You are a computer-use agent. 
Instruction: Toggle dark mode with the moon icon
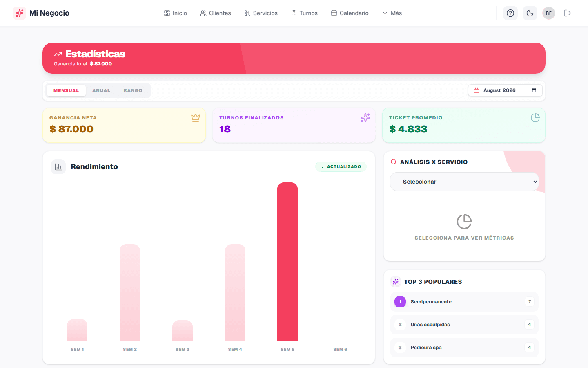(530, 13)
